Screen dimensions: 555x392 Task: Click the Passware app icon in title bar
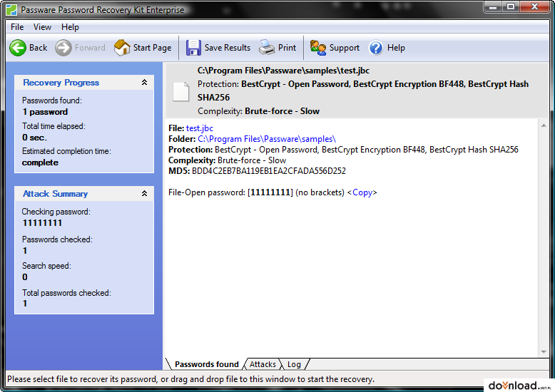pos(11,9)
